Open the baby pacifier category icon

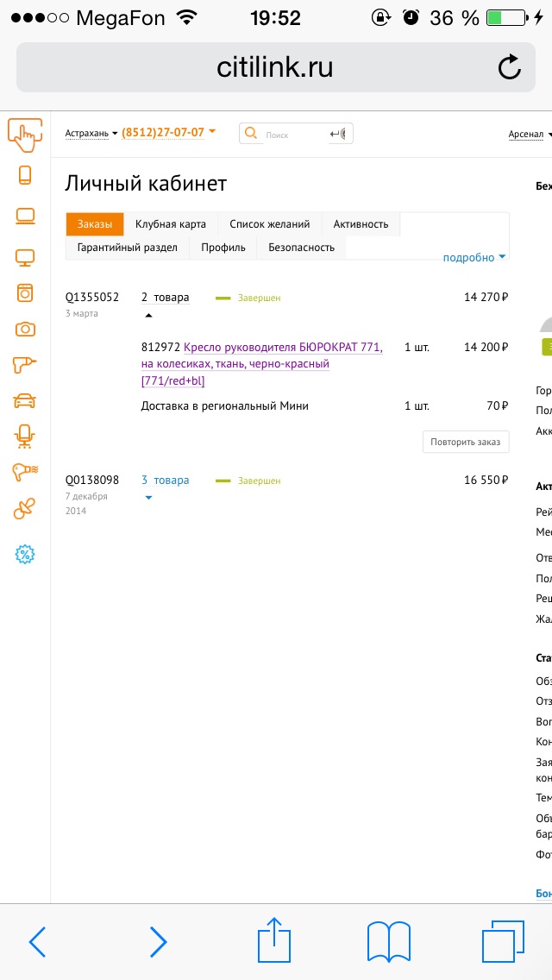(x=25, y=509)
